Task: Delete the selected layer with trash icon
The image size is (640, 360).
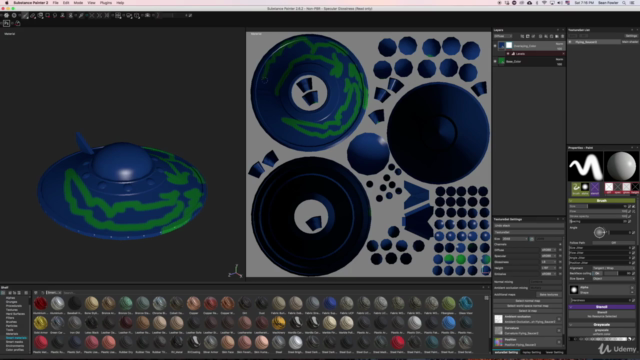Action: pyautogui.click(x=562, y=36)
